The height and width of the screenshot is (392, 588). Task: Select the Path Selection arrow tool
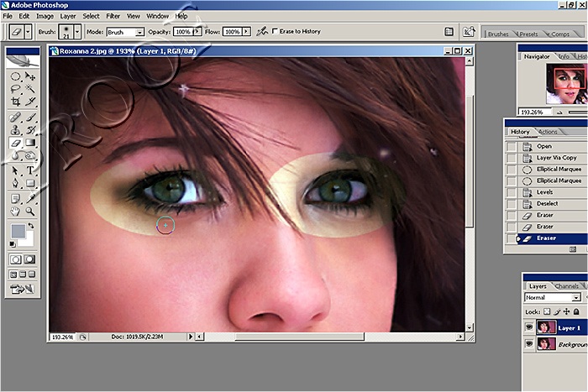[x=15, y=170]
